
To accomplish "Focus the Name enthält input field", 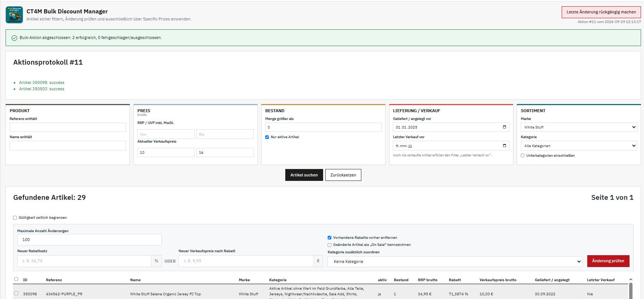I will click(x=68, y=146).
